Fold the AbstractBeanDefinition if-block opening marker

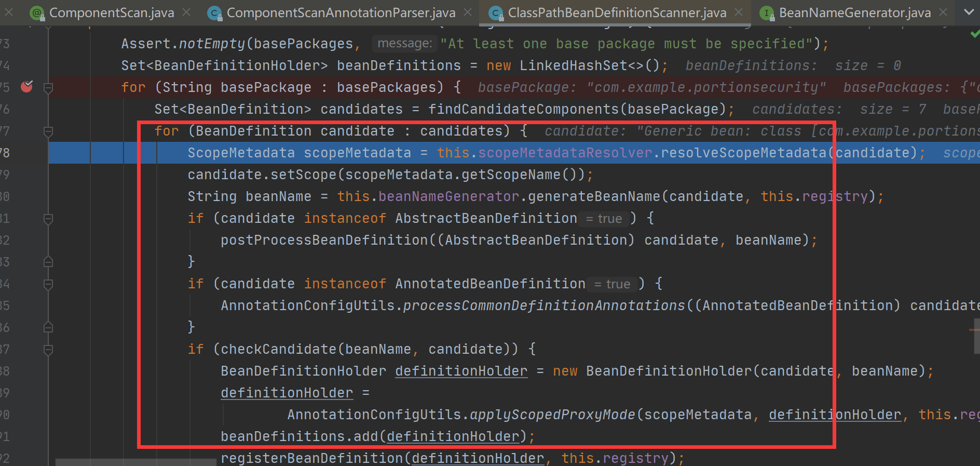(x=48, y=219)
